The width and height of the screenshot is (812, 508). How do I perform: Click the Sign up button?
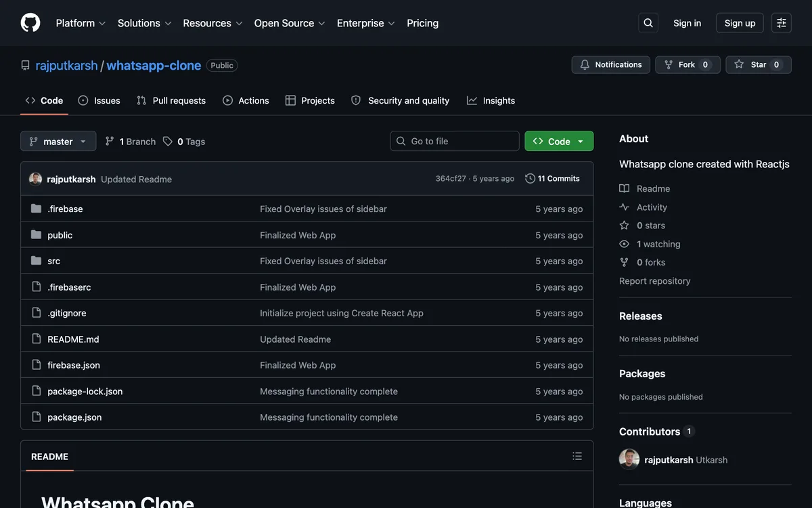pyautogui.click(x=740, y=23)
